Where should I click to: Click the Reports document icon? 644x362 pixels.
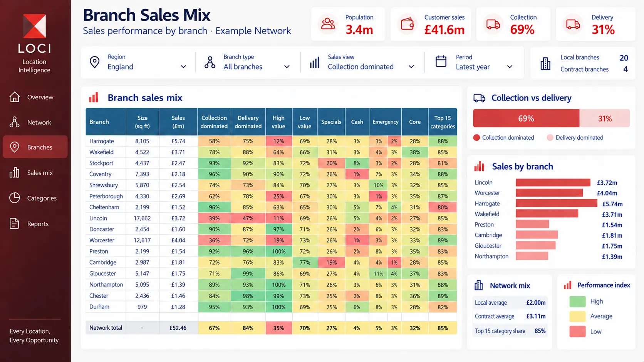tap(15, 224)
